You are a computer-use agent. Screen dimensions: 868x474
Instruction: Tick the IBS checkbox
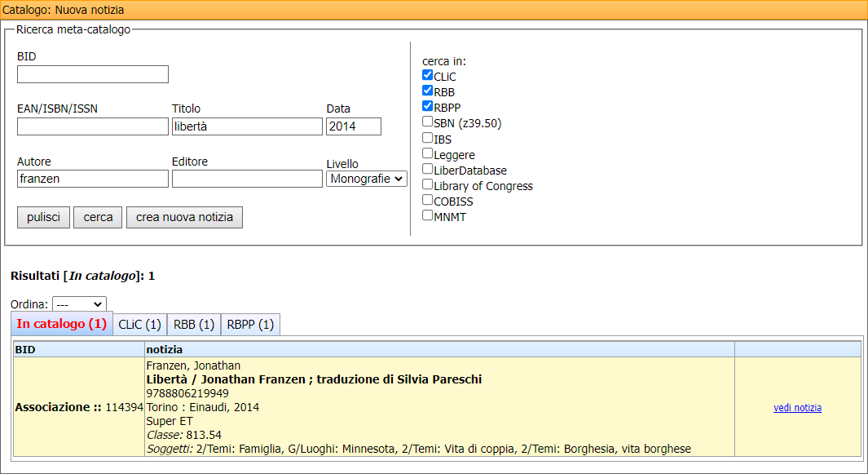pos(427,139)
